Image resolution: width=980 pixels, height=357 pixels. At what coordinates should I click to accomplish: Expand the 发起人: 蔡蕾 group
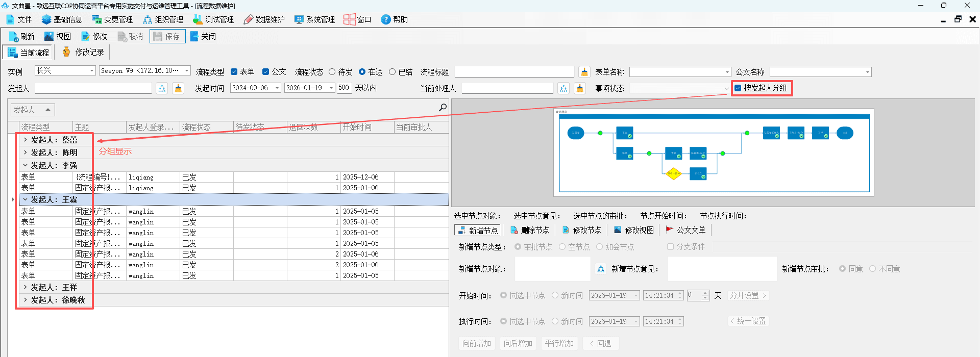pos(25,139)
